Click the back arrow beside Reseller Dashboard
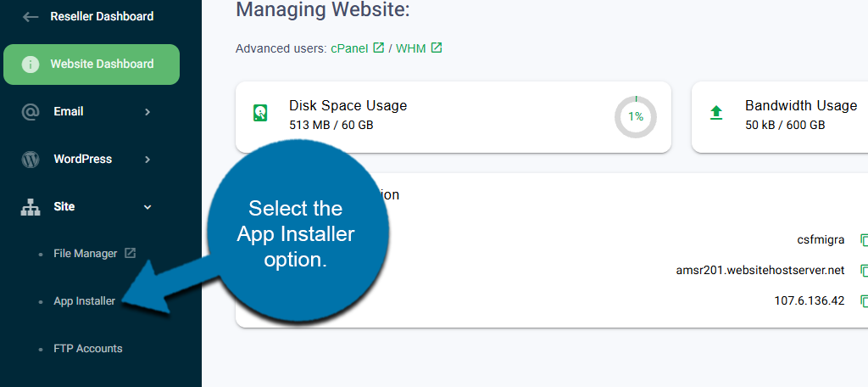This screenshot has height=387, width=868. click(x=31, y=16)
